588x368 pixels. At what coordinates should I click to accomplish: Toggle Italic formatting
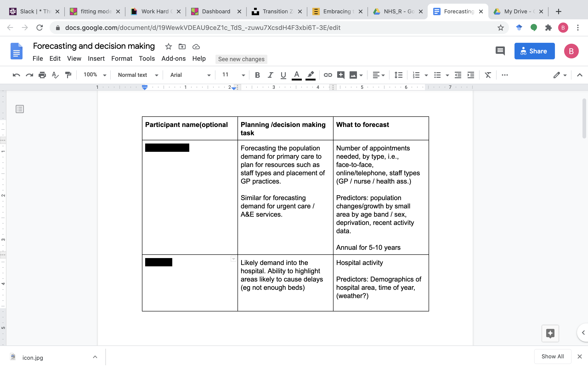[270, 75]
